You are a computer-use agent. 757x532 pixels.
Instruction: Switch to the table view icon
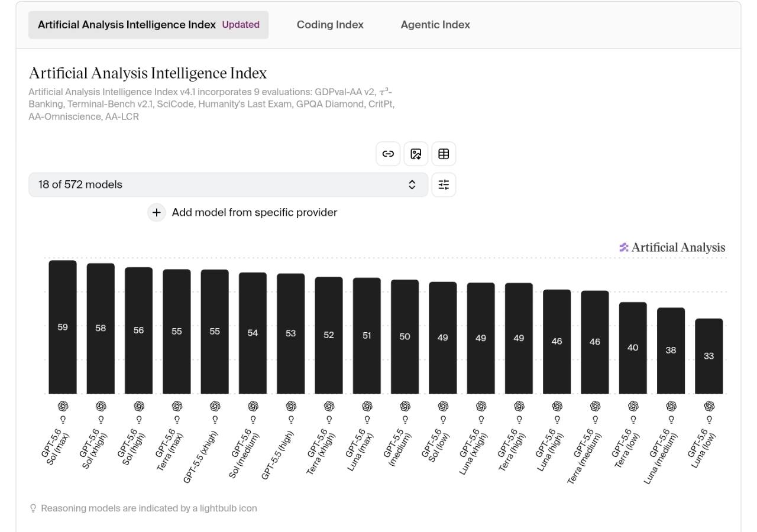coord(444,154)
